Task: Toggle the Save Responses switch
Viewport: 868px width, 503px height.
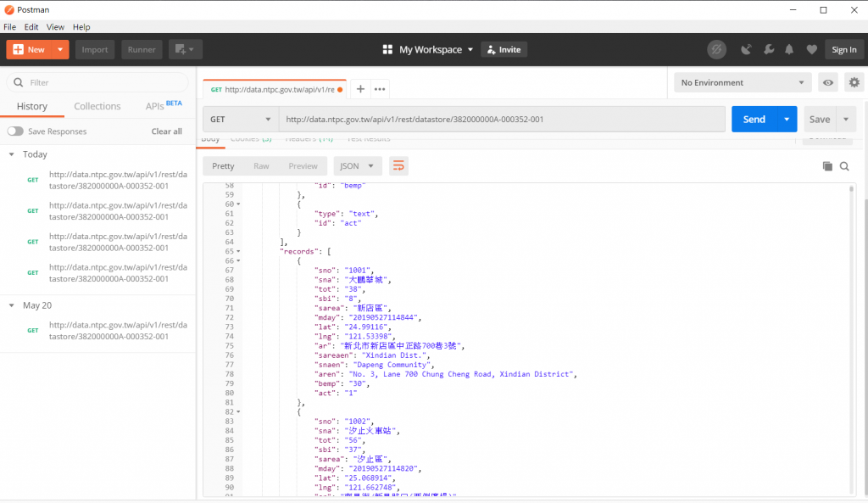Action: pos(15,131)
